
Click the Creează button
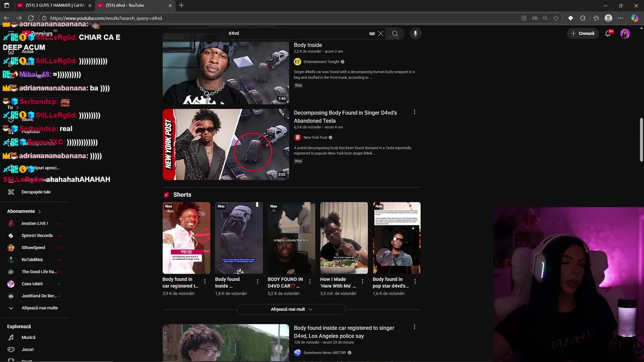click(x=582, y=34)
